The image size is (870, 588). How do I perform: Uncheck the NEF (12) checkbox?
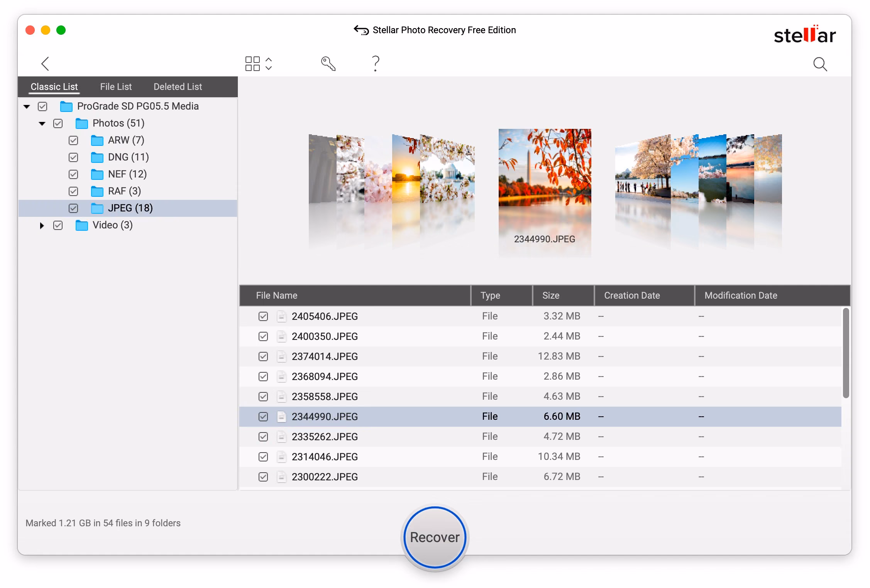coord(73,174)
